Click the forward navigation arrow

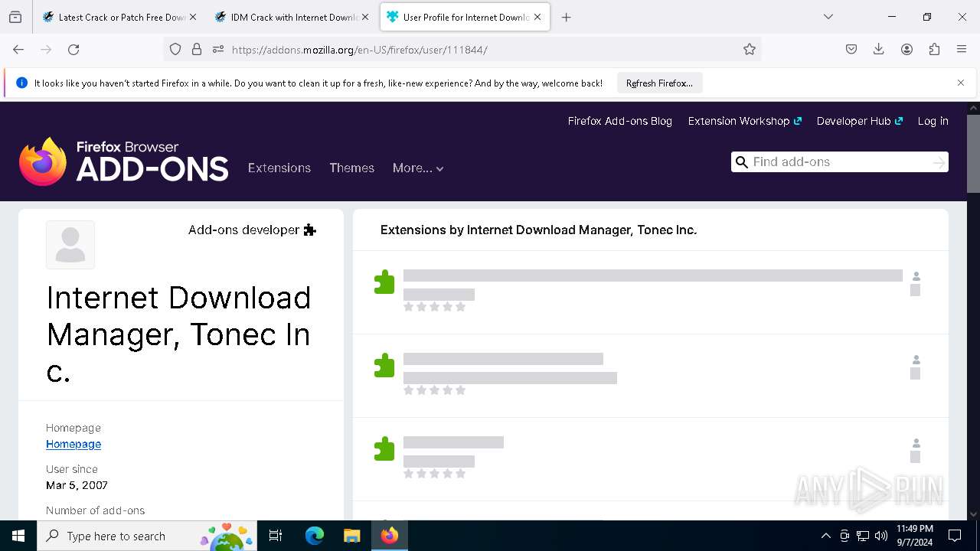click(x=46, y=49)
